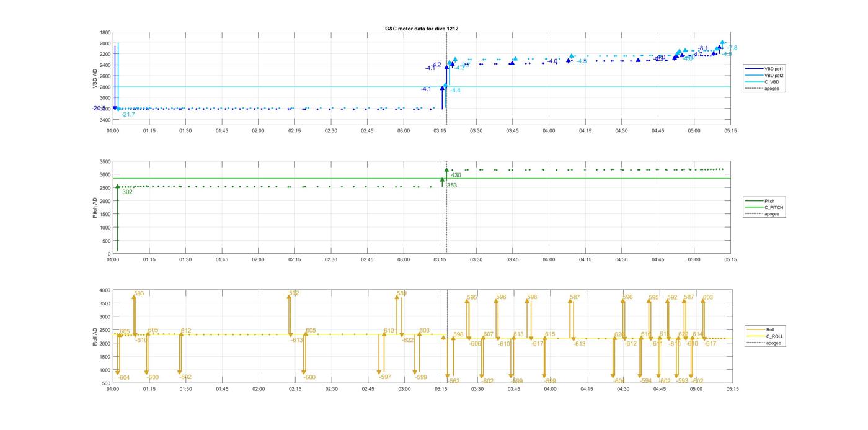Click the "03:15" time tick under the VBD plot
Image resolution: width=868 pixels, height=430 pixels.
tap(440, 131)
